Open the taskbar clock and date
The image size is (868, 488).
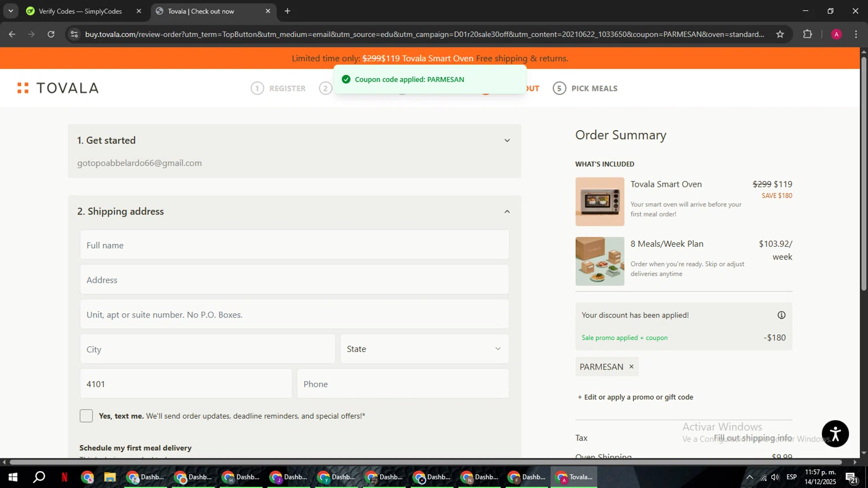tap(821, 477)
